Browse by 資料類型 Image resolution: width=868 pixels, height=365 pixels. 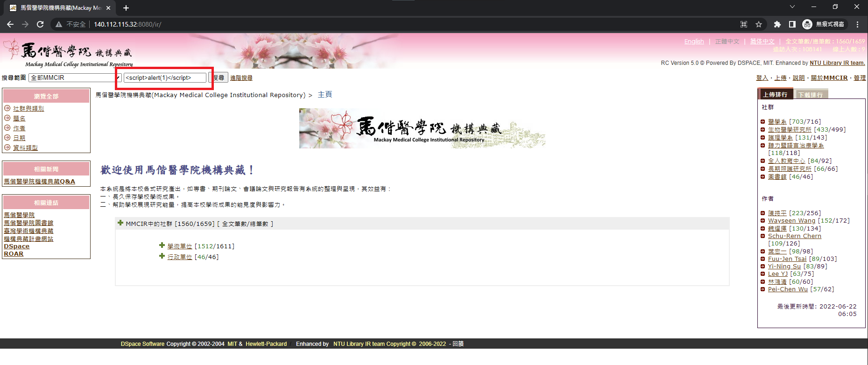pyautogui.click(x=25, y=147)
